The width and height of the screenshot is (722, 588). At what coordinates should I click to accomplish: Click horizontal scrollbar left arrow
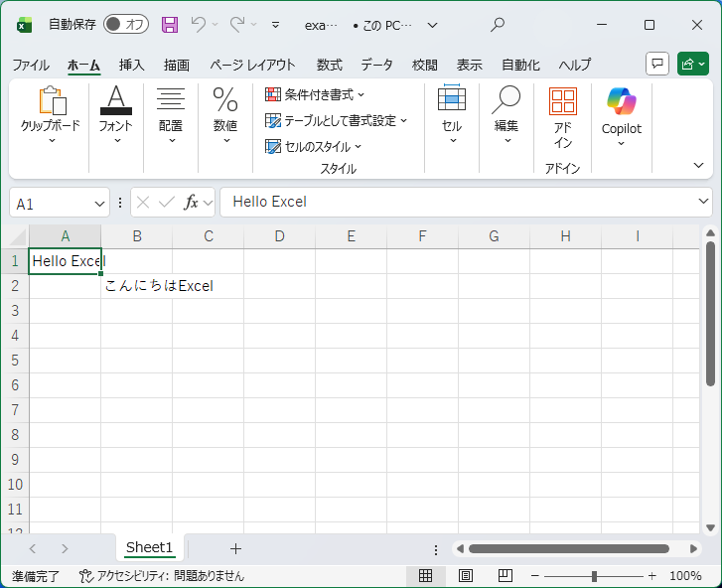click(460, 549)
